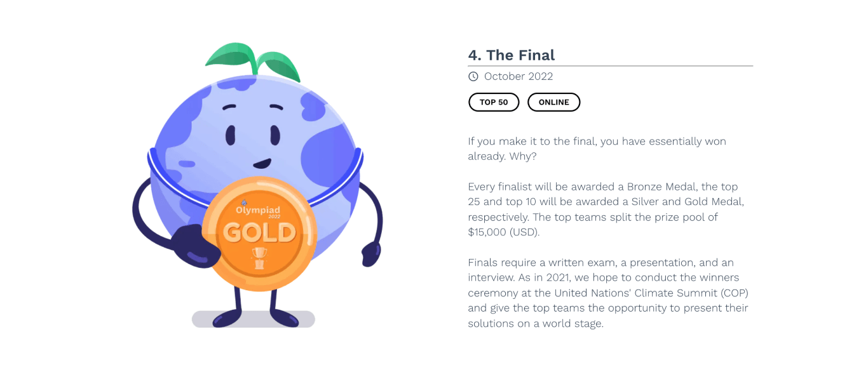Click the GOLD lettering on the medal
This screenshot has height=377, width=868.
[259, 233]
